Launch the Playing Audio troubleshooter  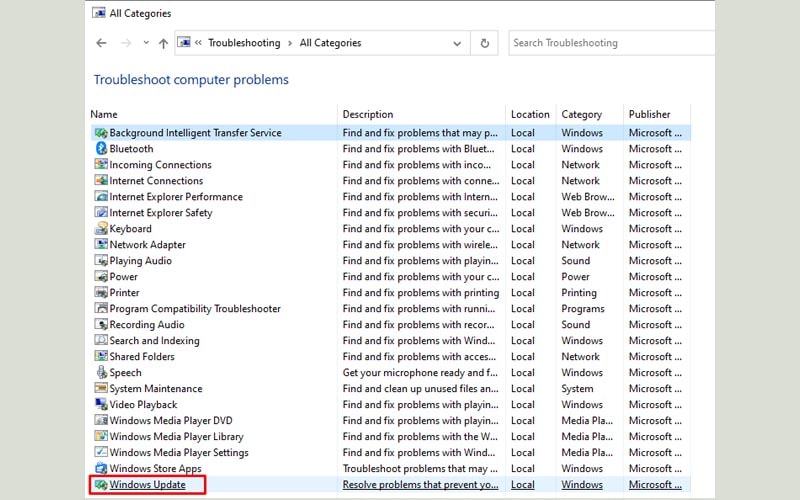(x=140, y=261)
